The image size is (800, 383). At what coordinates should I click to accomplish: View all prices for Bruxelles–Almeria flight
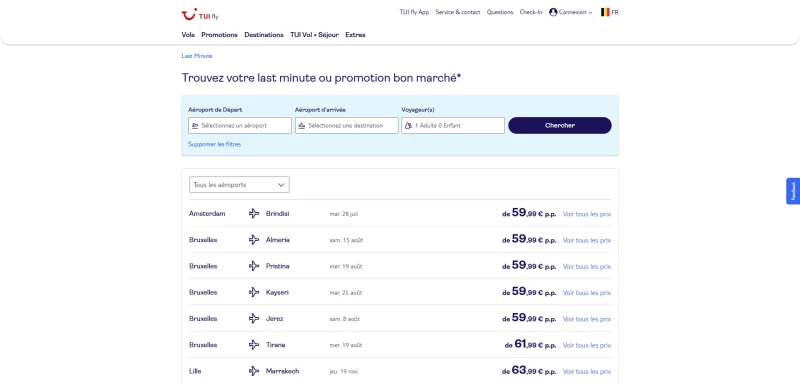tap(587, 240)
